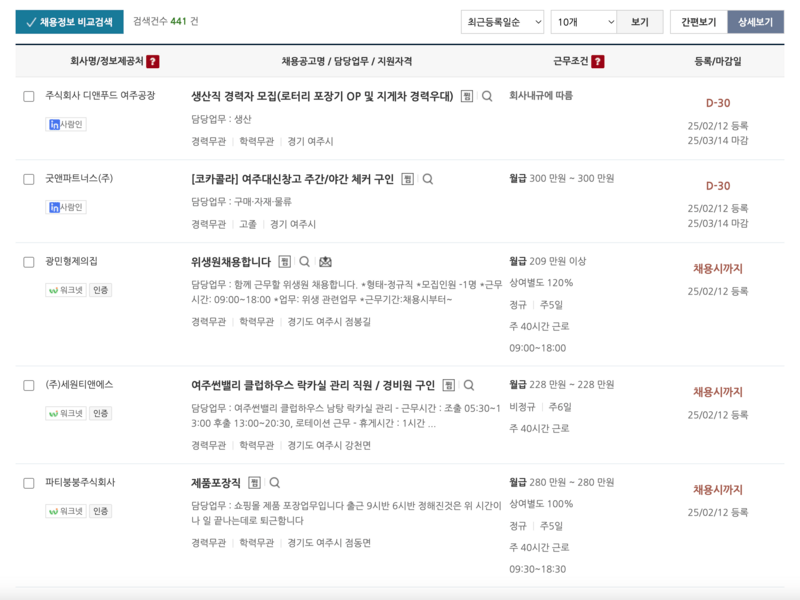Open the envelope icon on 위생원채용합니다 posting
The height and width of the screenshot is (600, 800).
pos(325,263)
